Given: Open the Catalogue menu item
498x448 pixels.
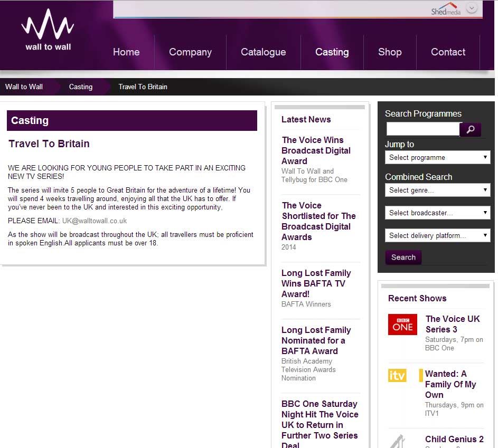Looking at the screenshot, I should 264,52.
